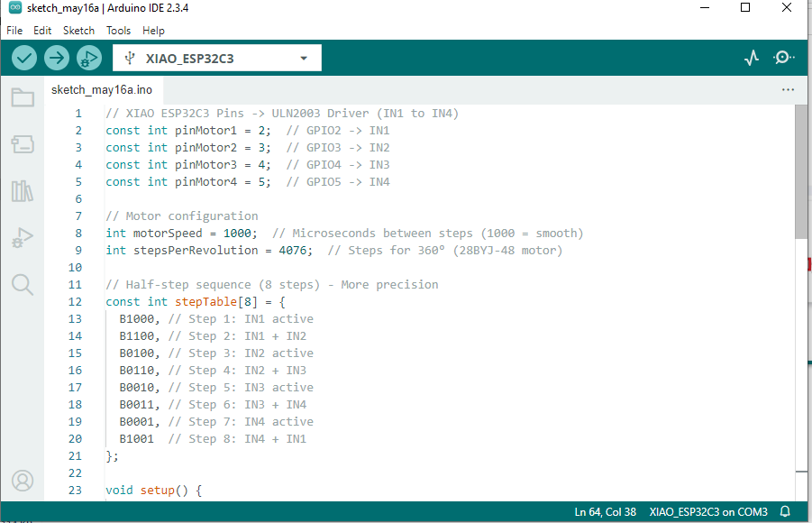Click line number 23 in gutter
Image resolution: width=812 pixels, height=523 pixels.
point(75,490)
